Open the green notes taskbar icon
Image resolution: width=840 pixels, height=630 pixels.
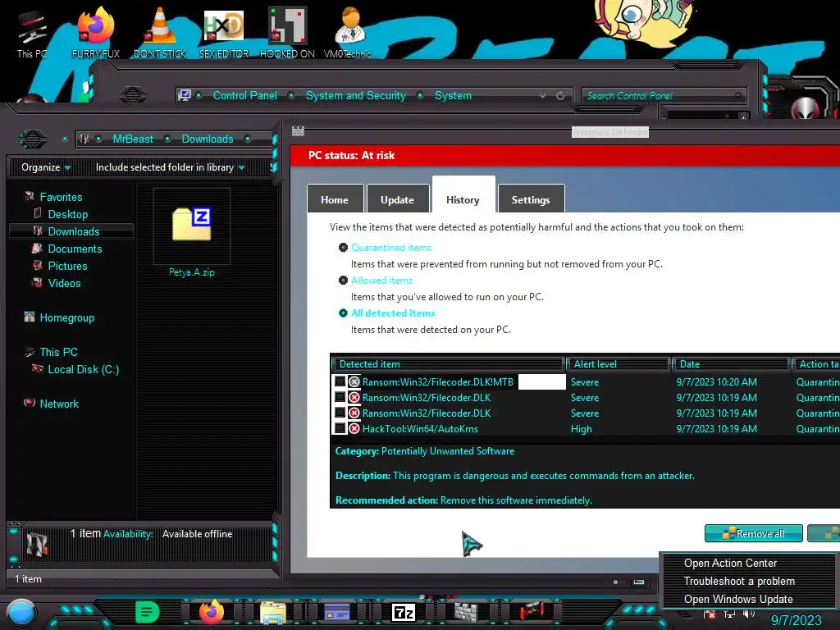148,611
